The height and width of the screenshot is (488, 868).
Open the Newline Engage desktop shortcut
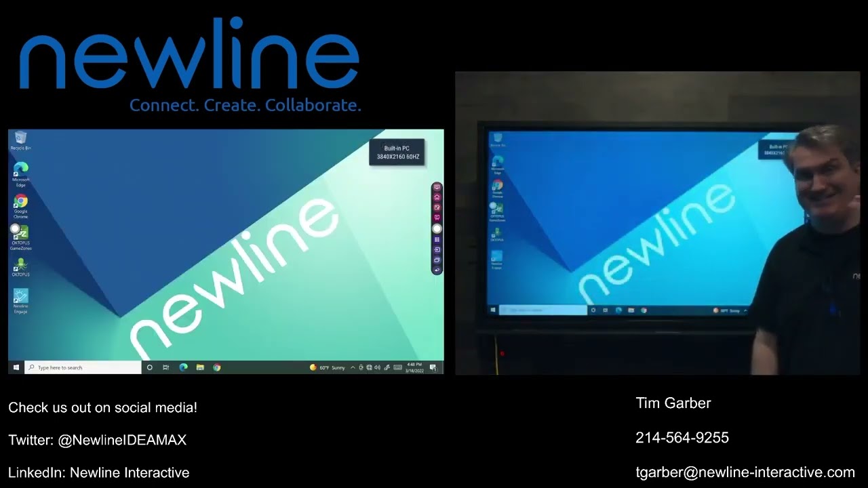[21, 301]
